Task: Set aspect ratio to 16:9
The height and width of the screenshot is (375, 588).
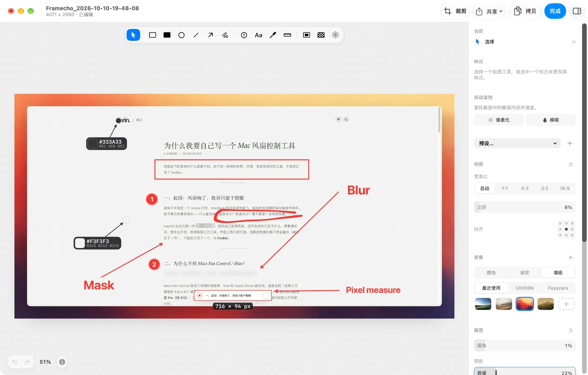Action: [x=565, y=188]
